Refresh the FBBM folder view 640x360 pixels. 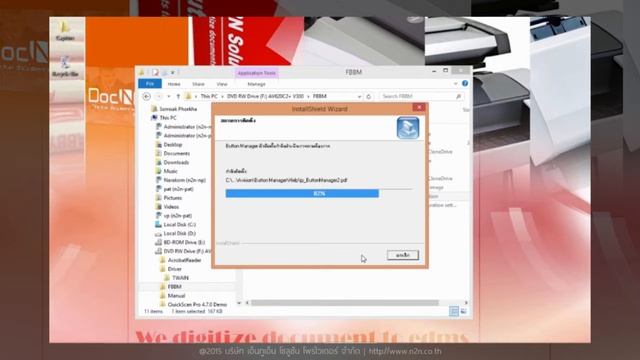369,96
